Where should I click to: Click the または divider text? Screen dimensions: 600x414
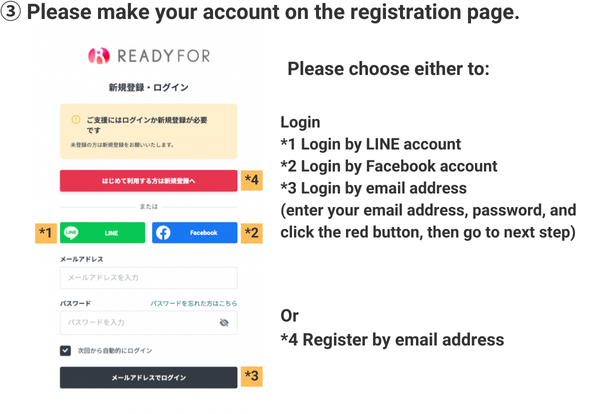pos(148,207)
